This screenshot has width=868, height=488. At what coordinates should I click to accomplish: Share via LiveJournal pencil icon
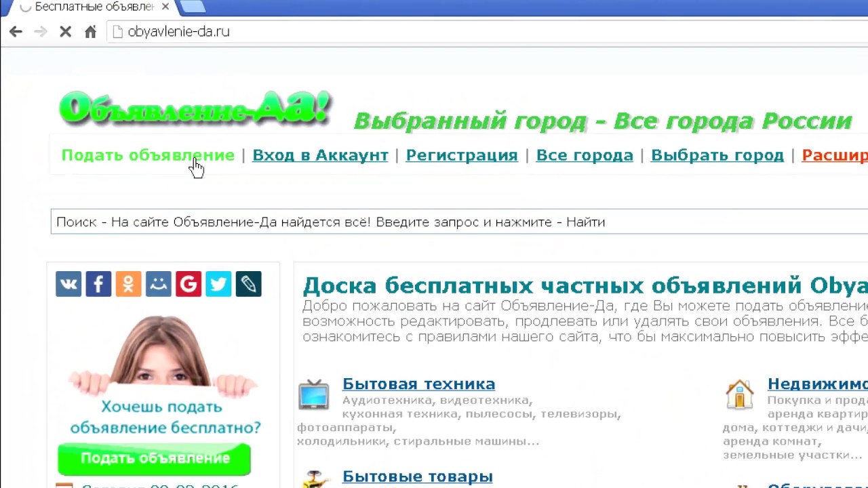(x=248, y=284)
